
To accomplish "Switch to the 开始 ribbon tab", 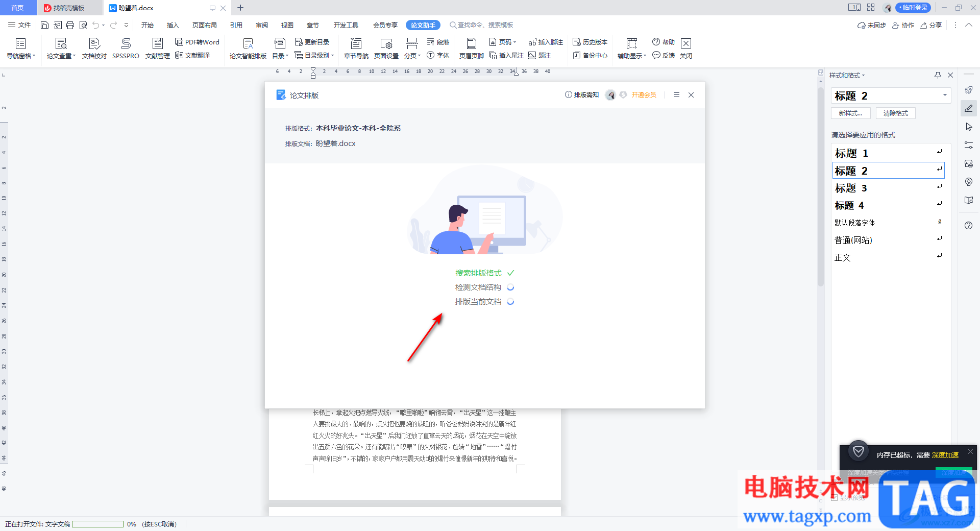I will tap(148, 25).
